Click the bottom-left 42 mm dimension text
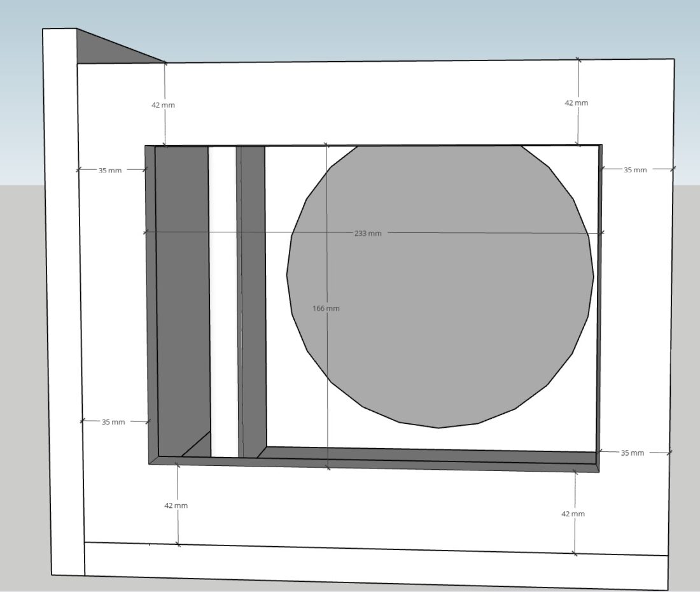The image size is (700, 592). tap(176, 505)
